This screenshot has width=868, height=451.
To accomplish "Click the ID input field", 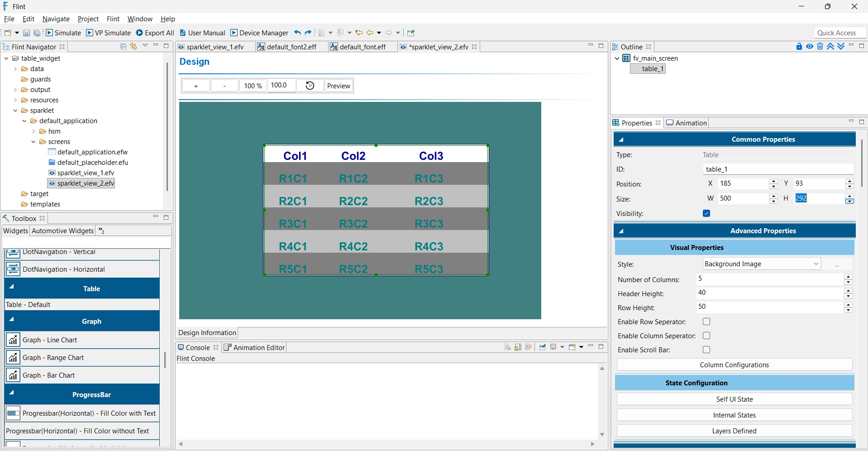I will (778, 169).
